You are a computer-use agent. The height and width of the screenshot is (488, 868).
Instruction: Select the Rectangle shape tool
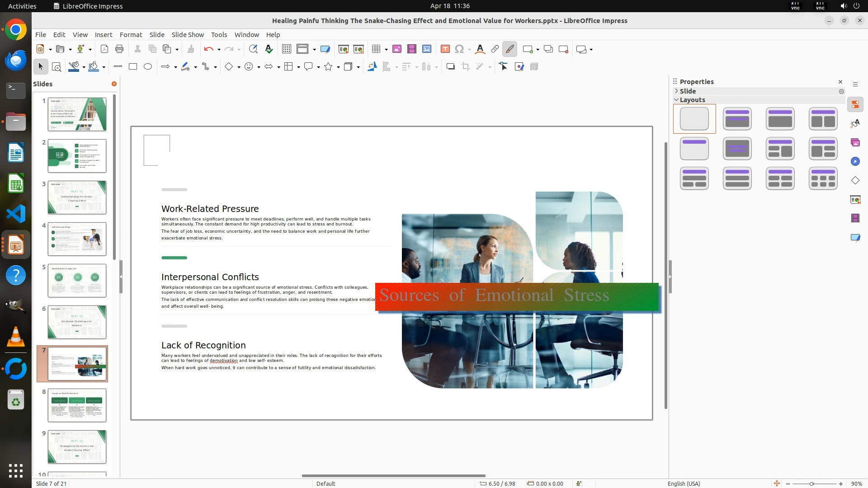pyautogui.click(x=133, y=67)
